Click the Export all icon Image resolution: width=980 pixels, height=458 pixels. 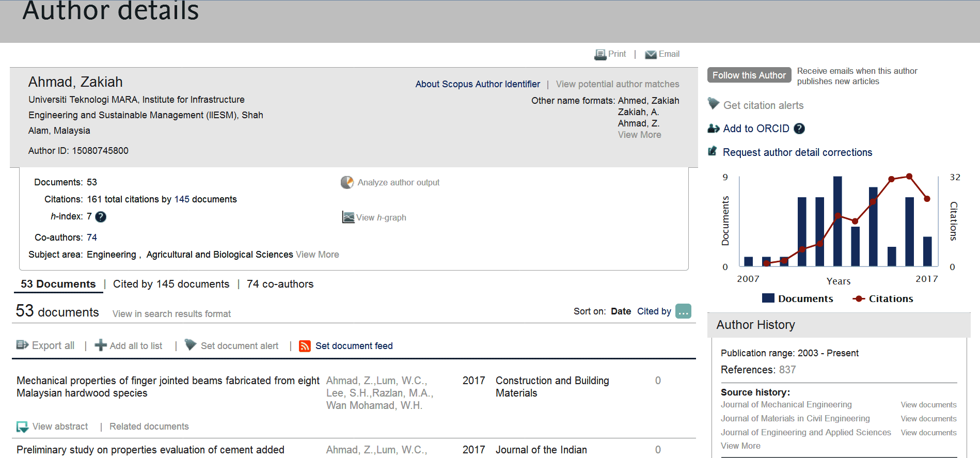coord(22,345)
